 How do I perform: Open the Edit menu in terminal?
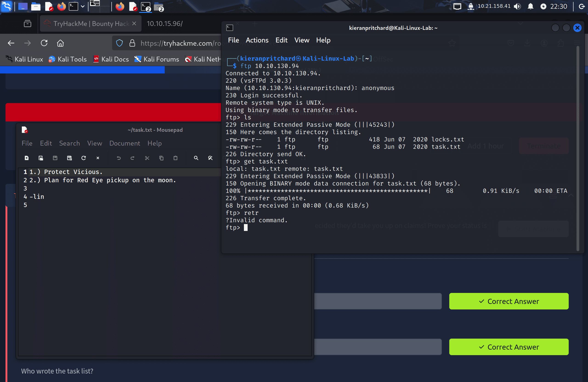pyautogui.click(x=281, y=40)
